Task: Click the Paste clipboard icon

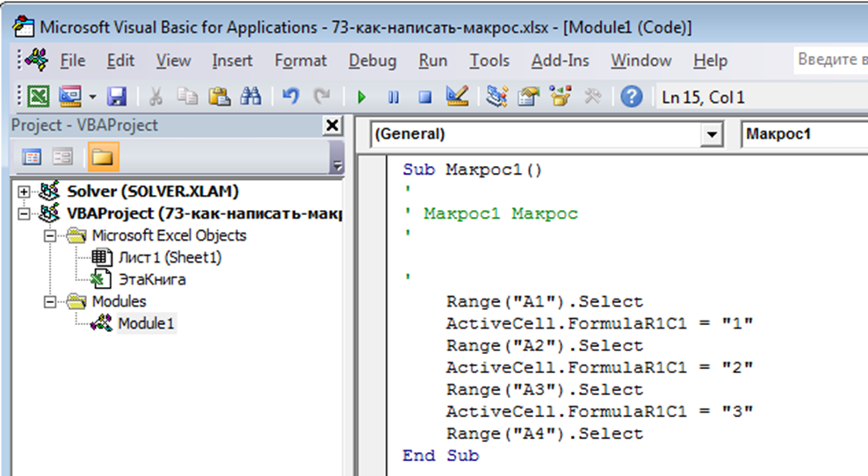Action: [x=220, y=97]
